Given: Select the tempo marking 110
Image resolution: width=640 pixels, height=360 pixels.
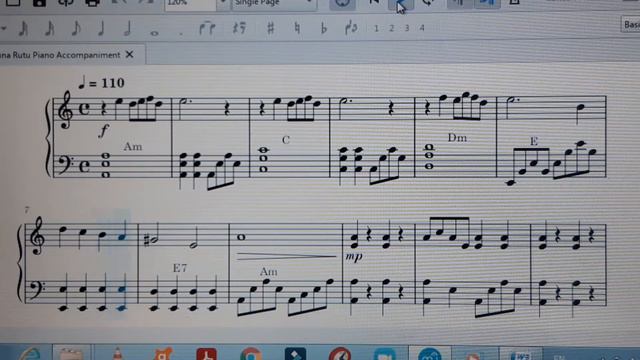Looking at the screenshot, I should 102,83.
